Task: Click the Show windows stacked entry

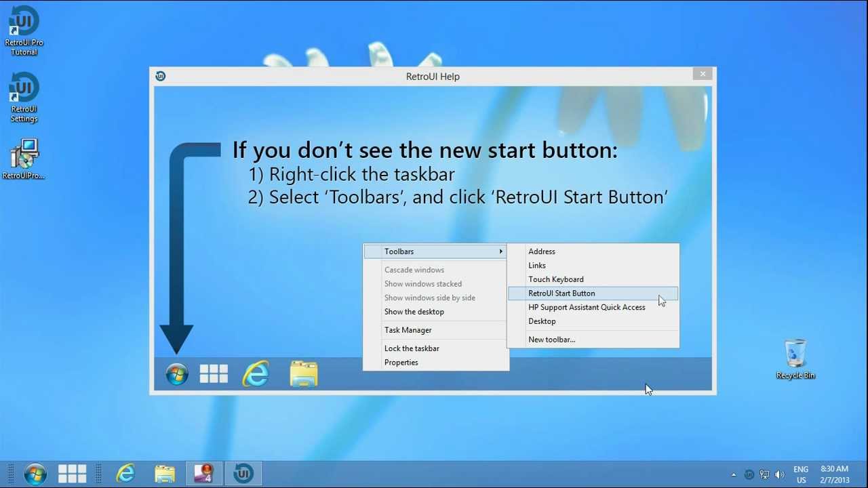Action: pos(435,284)
